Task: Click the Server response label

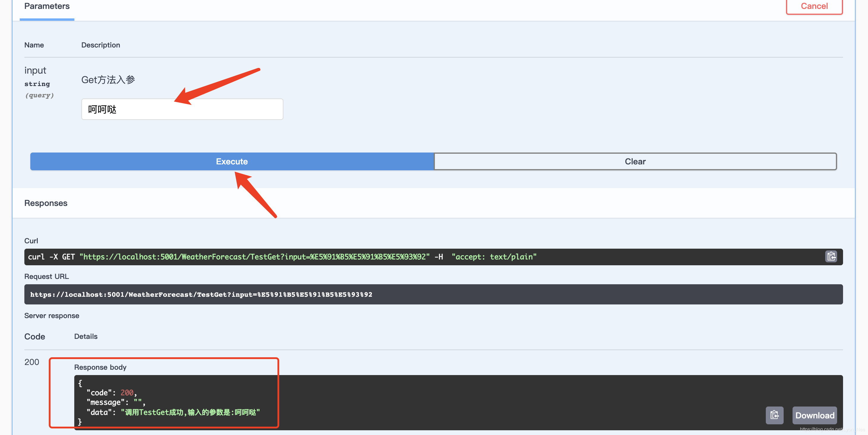Action: tap(52, 315)
